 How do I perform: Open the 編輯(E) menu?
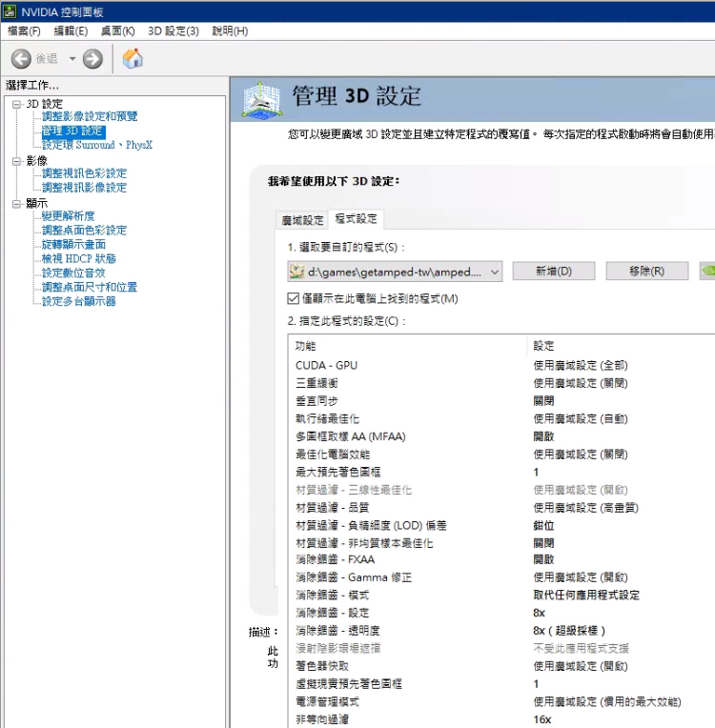click(x=71, y=31)
